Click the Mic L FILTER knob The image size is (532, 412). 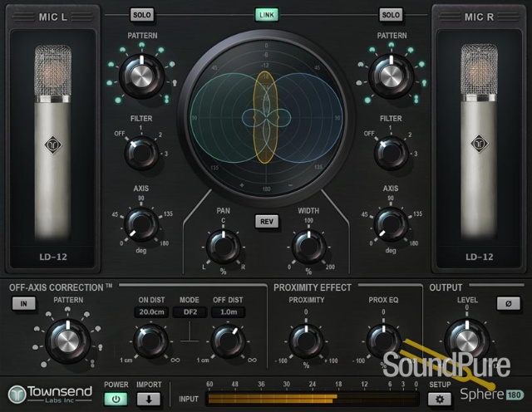coord(142,153)
